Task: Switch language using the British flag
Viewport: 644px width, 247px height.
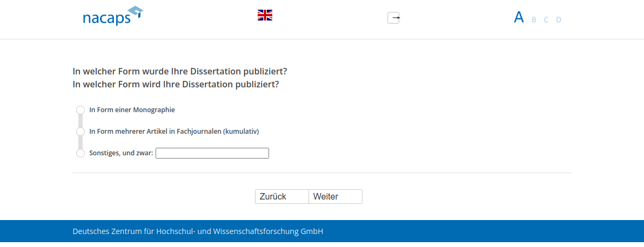Action: [x=265, y=15]
